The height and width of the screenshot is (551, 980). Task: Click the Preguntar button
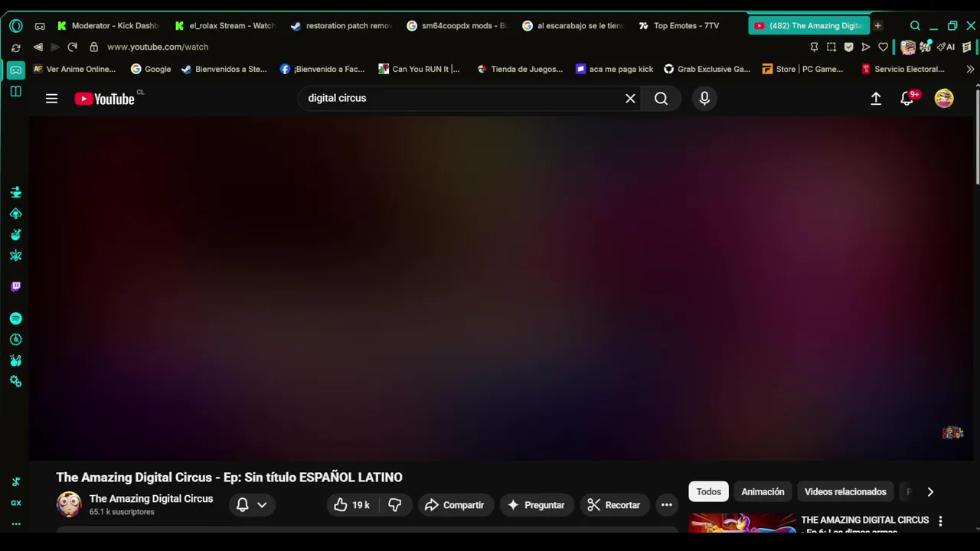click(x=537, y=505)
